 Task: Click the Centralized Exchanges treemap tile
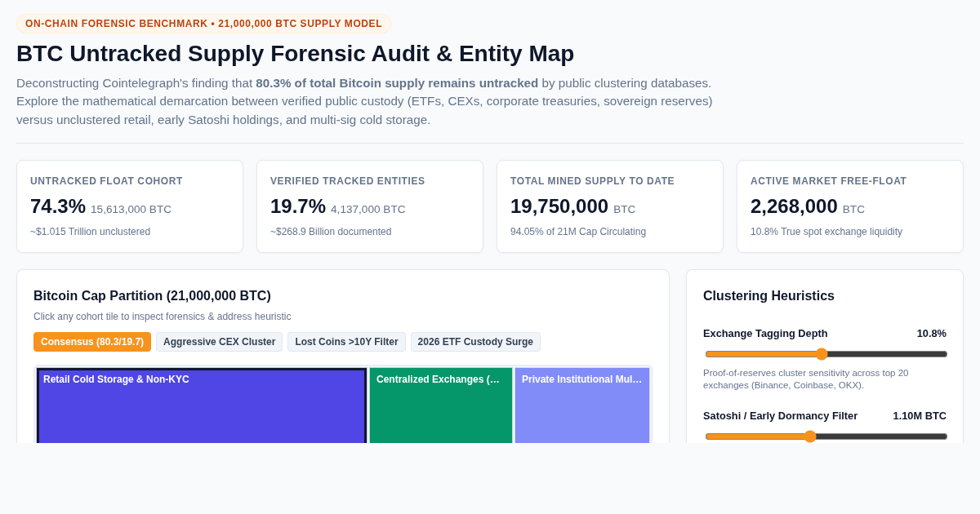[x=441, y=405]
